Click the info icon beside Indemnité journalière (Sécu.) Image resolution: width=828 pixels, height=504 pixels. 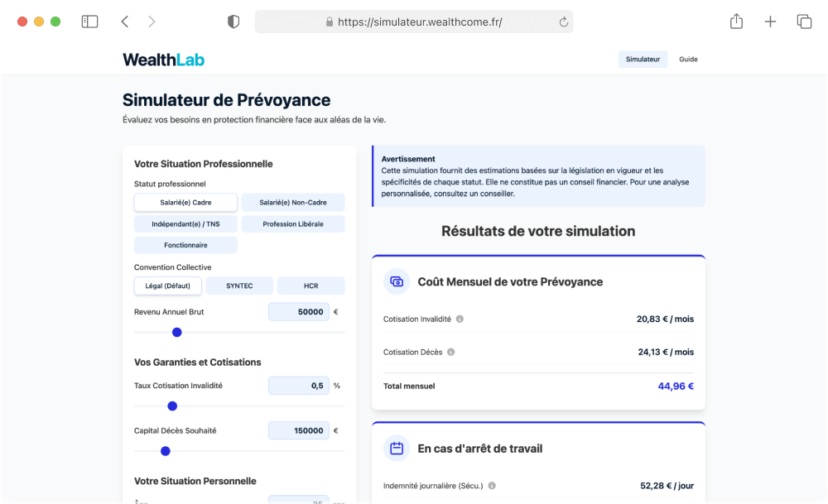492,486
